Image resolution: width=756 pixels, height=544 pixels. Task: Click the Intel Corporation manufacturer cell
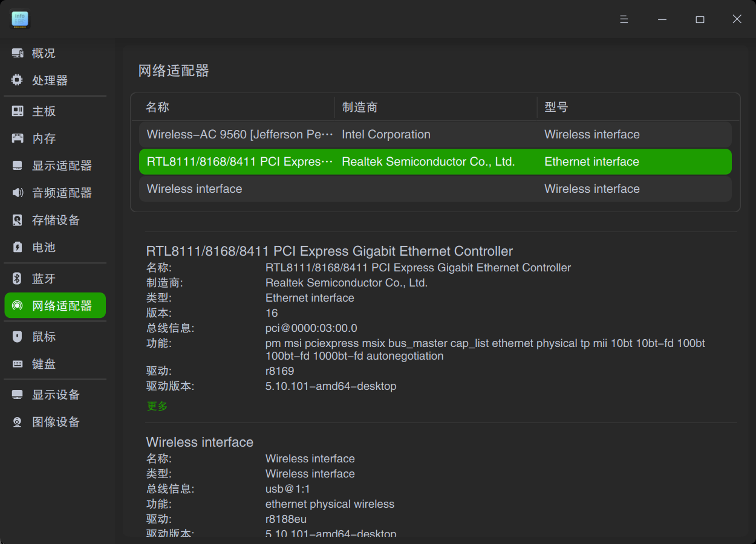click(386, 134)
